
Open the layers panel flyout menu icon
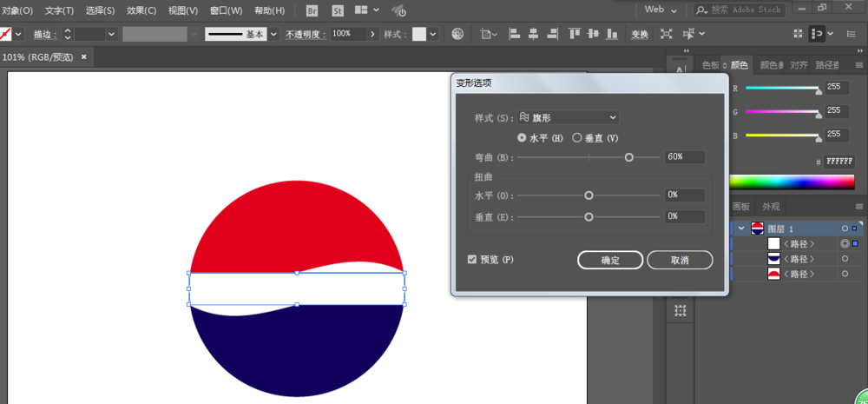(x=859, y=207)
